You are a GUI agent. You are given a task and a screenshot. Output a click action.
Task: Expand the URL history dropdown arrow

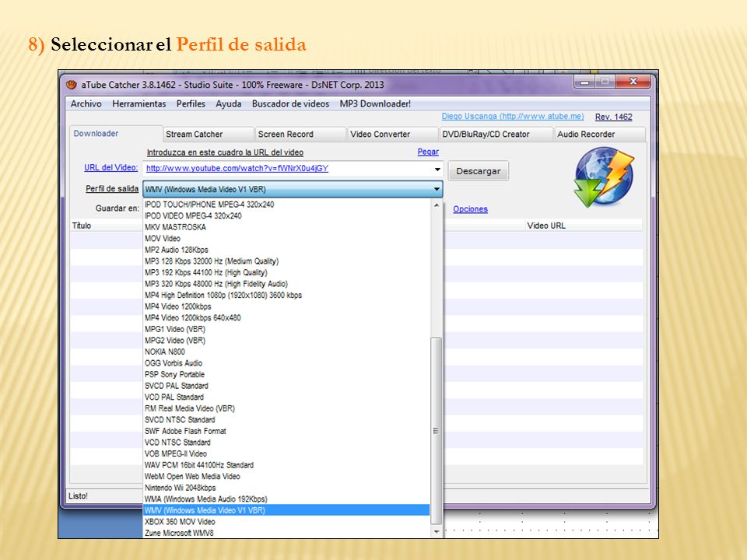coord(437,169)
